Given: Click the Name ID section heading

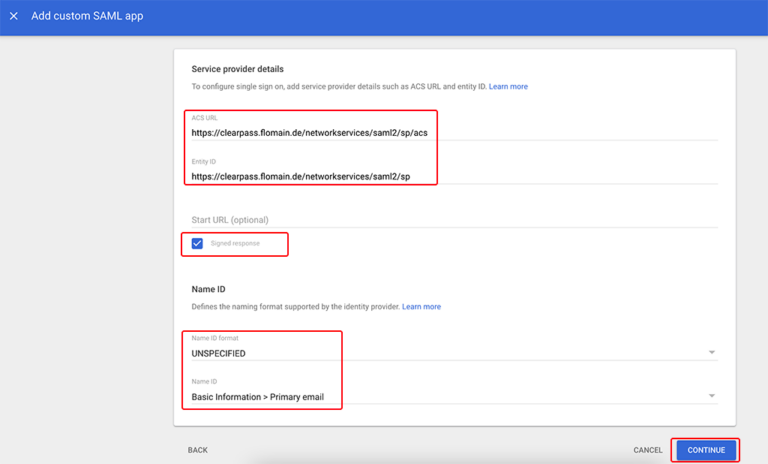Looking at the screenshot, I should pyautogui.click(x=209, y=289).
